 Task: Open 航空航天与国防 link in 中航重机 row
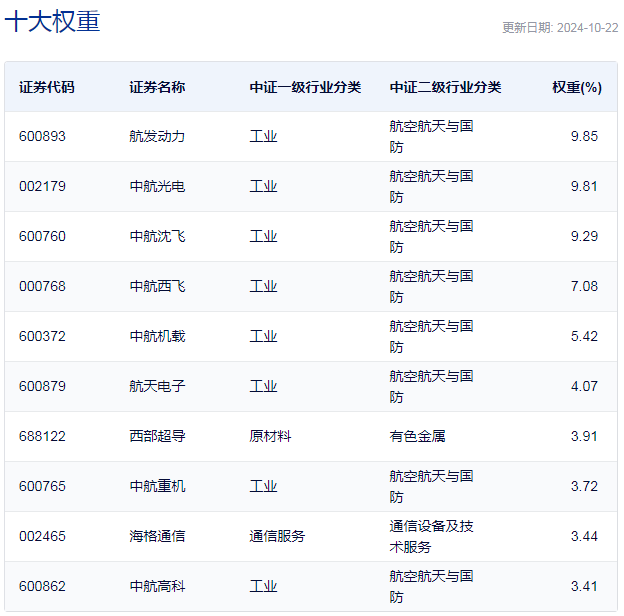431,486
